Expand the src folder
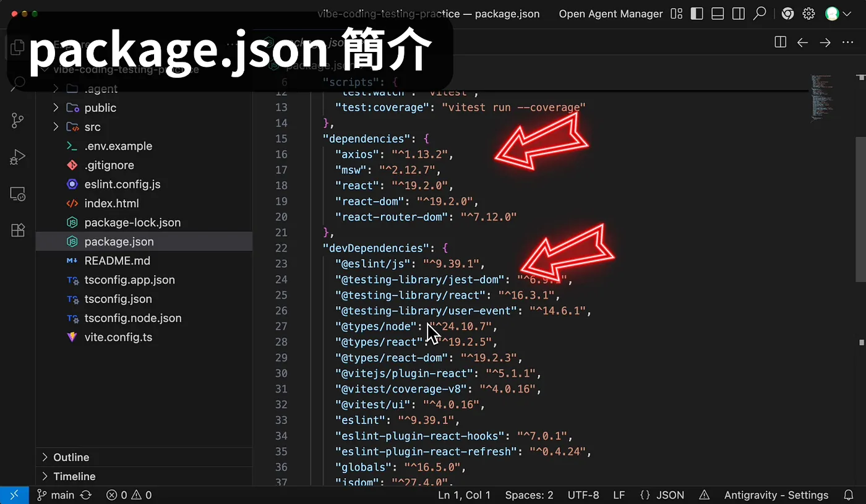Viewport: 866px width, 504px height. point(144,127)
